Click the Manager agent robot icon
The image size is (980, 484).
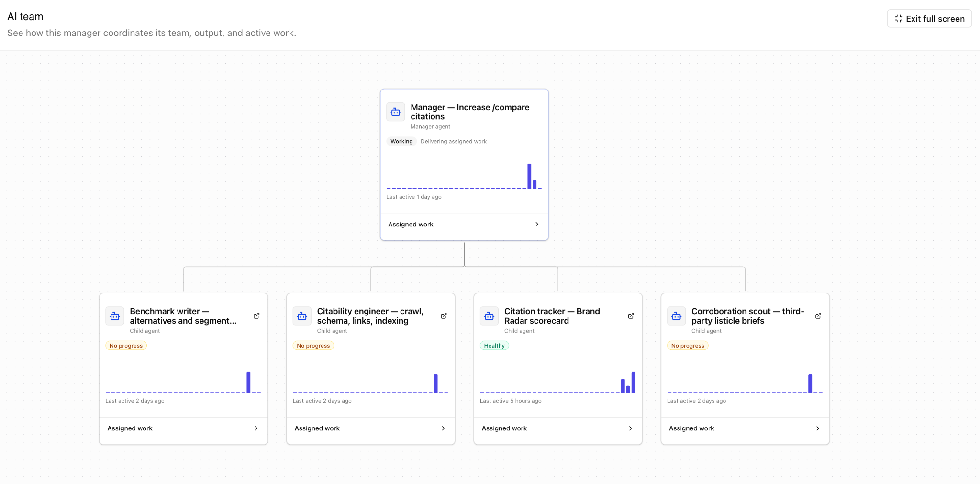[x=396, y=112]
